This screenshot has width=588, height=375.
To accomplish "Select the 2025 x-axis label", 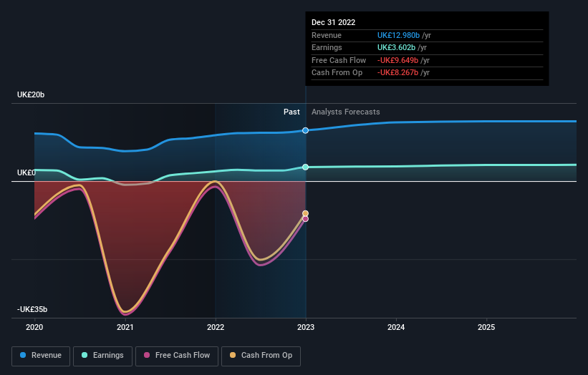I will (486, 328).
